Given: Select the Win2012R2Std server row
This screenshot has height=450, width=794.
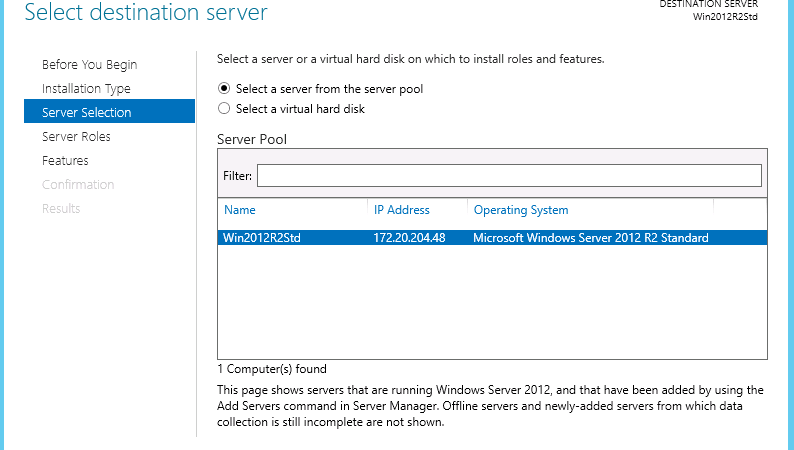Looking at the screenshot, I should click(x=492, y=237).
